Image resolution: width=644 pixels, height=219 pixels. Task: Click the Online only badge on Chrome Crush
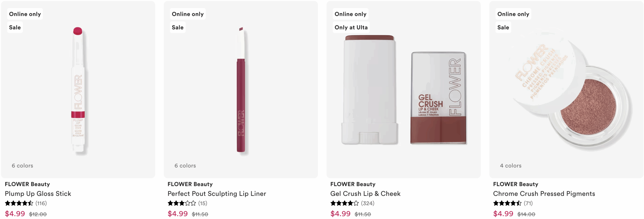pyautogui.click(x=513, y=14)
